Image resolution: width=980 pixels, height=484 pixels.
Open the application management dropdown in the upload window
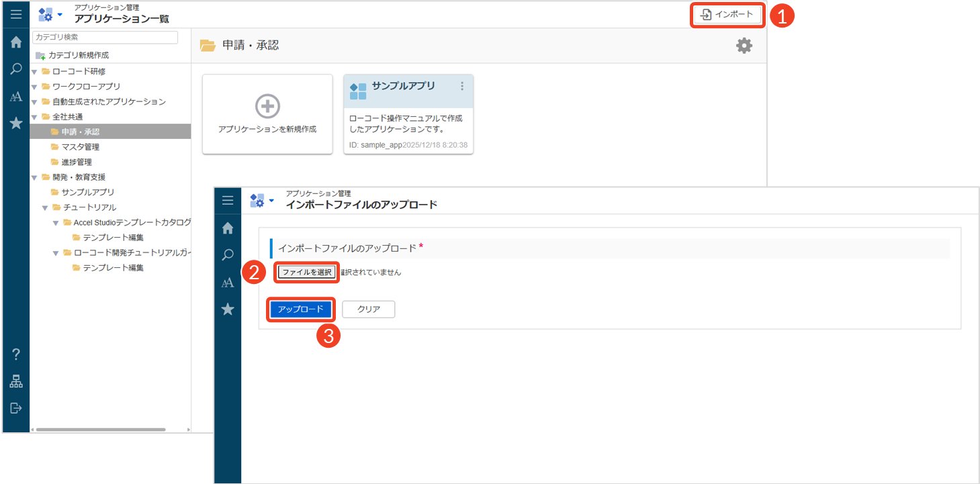point(261,201)
